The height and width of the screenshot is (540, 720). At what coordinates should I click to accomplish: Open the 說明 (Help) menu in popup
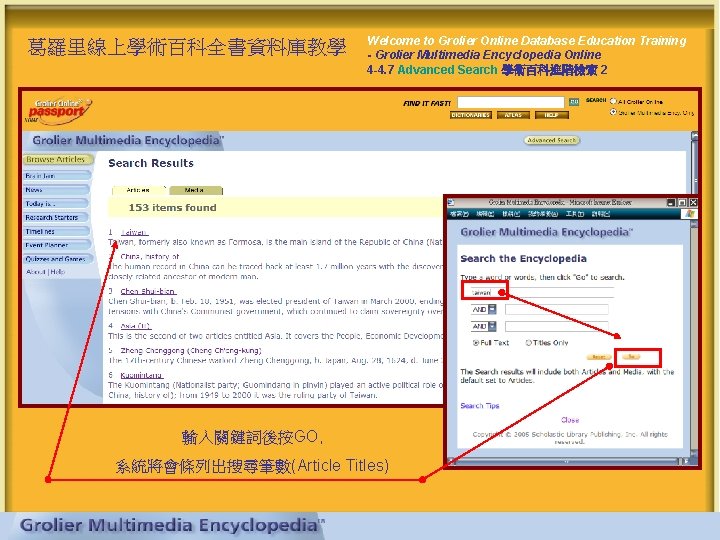coord(601,214)
